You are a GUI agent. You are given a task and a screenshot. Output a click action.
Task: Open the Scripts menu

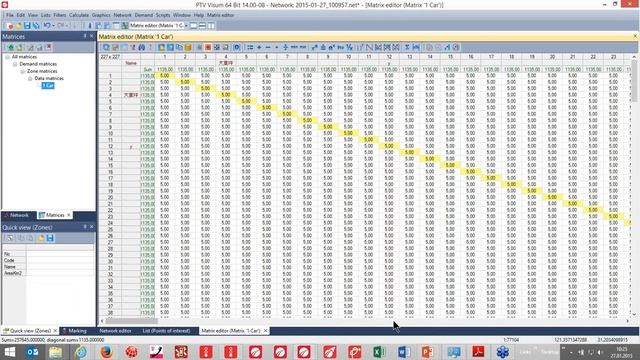[x=163, y=15]
